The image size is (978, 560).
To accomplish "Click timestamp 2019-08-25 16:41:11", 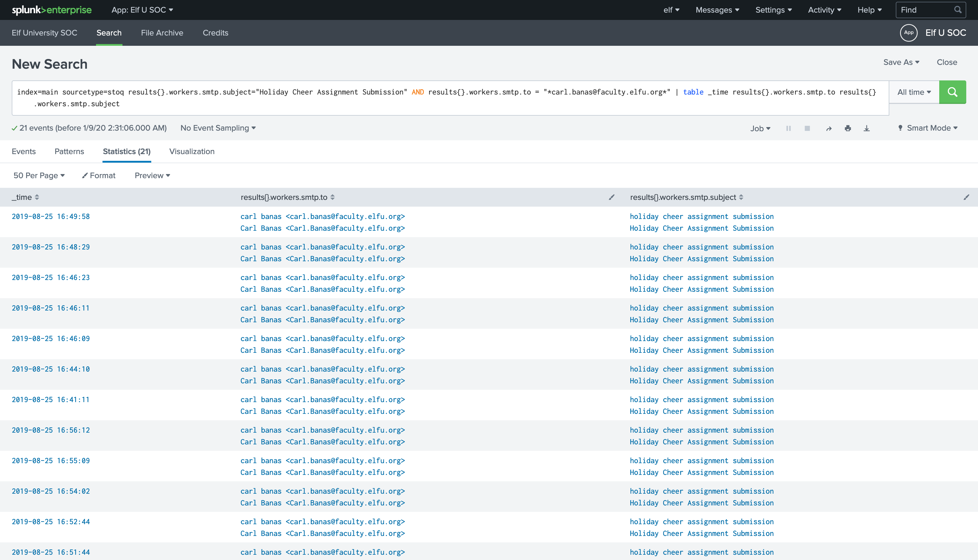I will point(51,400).
